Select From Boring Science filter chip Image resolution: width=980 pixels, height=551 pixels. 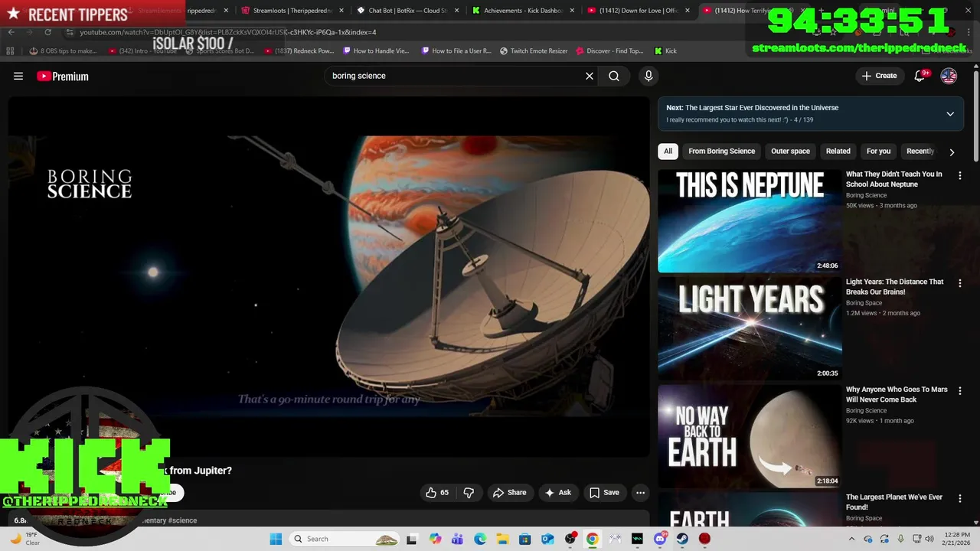721,152
